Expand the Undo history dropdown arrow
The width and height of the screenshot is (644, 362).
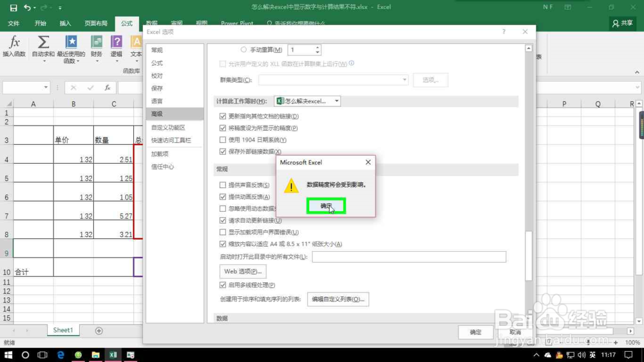coord(35,8)
